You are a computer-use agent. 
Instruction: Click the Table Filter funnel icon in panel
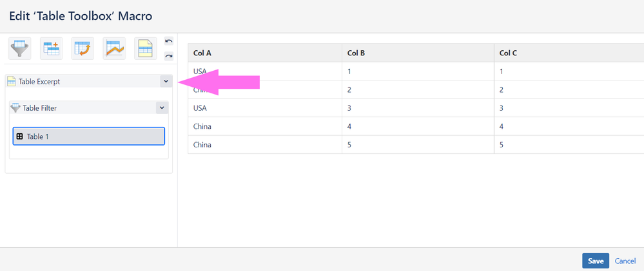point(15,108)
